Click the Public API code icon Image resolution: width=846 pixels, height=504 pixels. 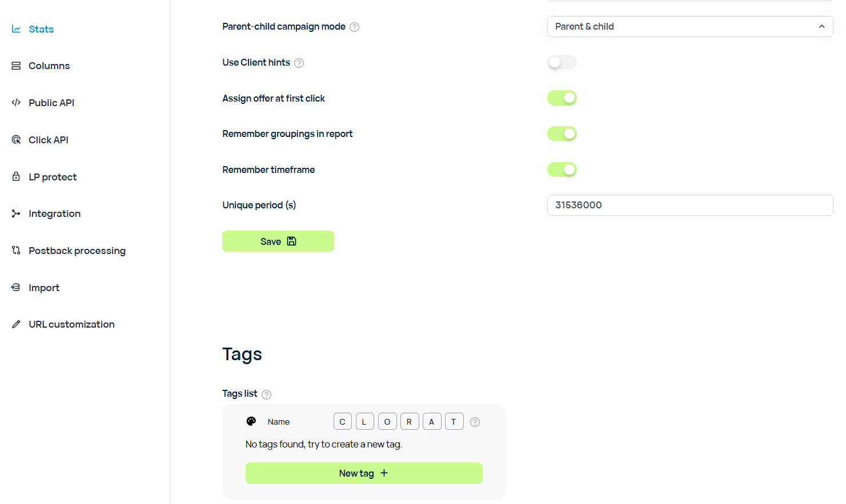16,103
